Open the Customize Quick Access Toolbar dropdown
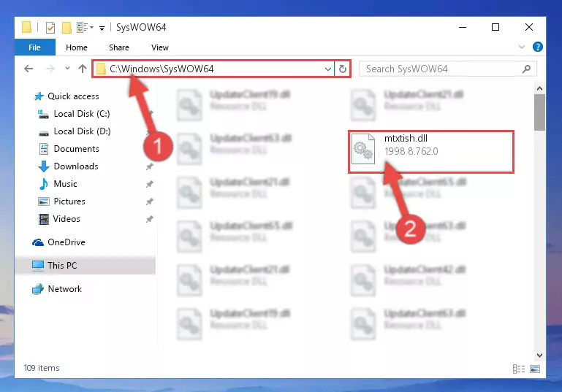 click(x=102, y=28)
